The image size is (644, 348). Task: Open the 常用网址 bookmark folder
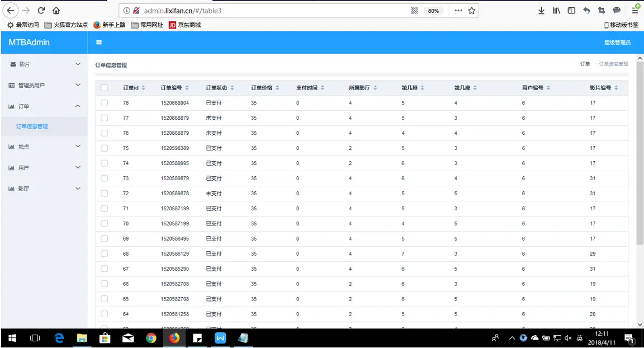[147, 25]
